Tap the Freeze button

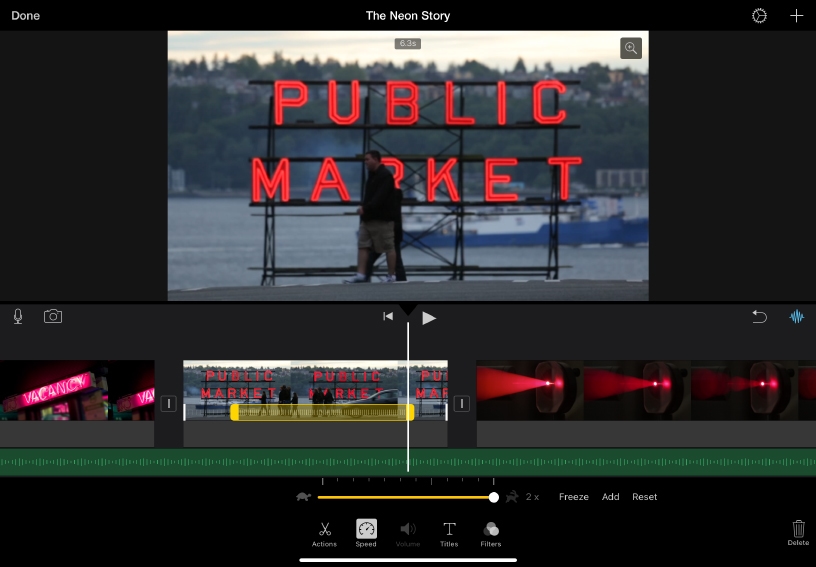tap(573, 497)
